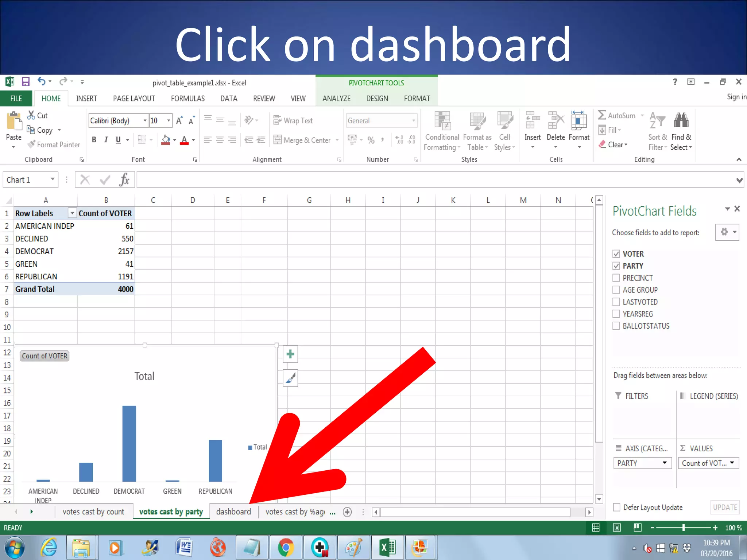Uncheck the VOTER field checkbox
The height and width of the screenshot is (560, 747).
click(616, 254)
